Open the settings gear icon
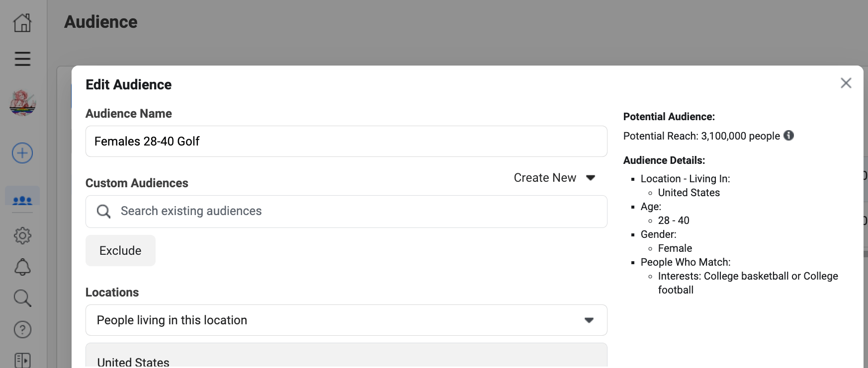The image size is (868, 368). tap(22, 235)
